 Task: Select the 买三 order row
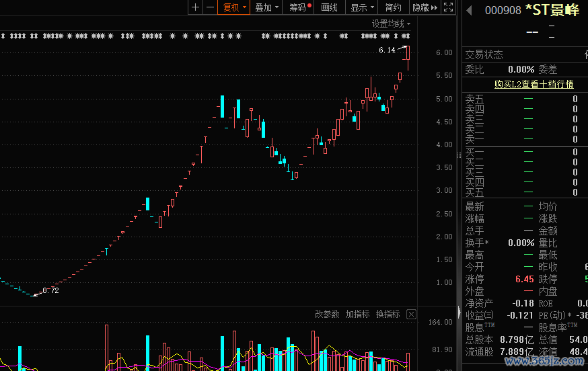[525, 172]
